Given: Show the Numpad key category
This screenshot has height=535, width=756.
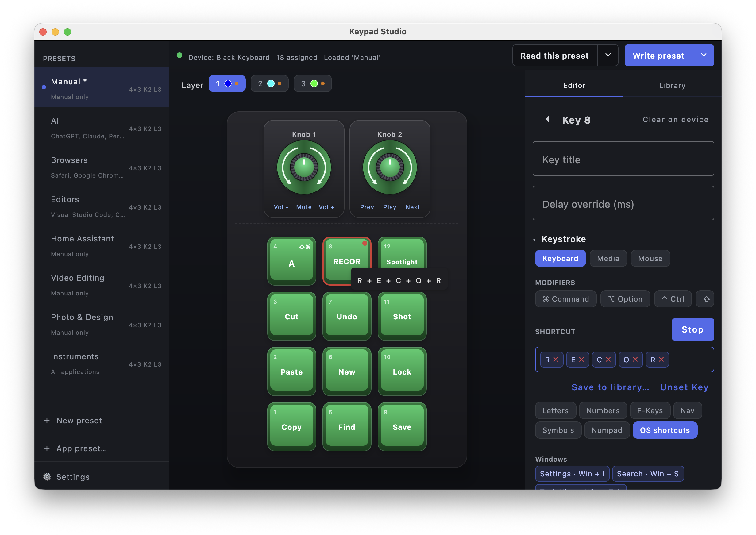Looking at the screenshot, I should 607,430.
